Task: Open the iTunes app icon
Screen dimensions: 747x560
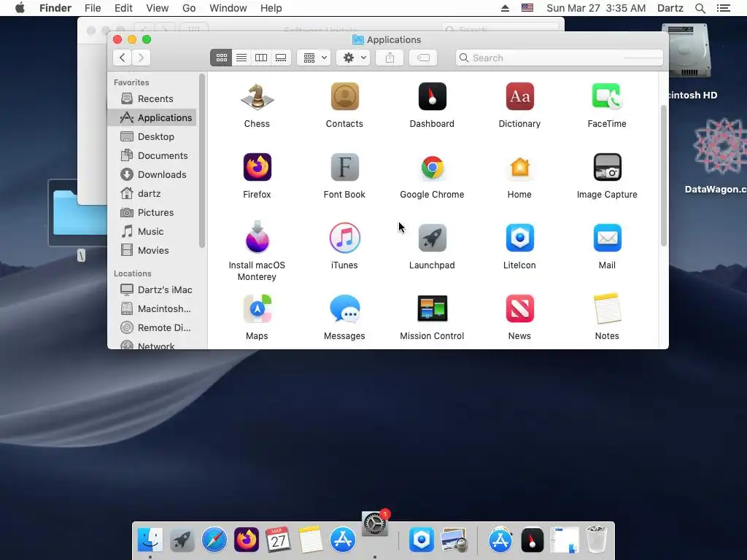Action: (x=344, y=238)
